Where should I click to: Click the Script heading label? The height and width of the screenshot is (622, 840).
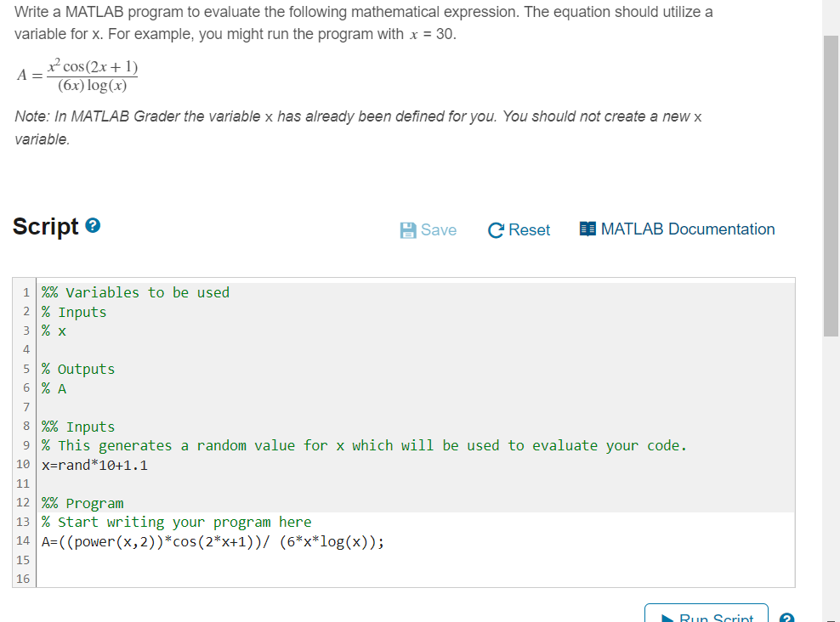click(46, 226)
